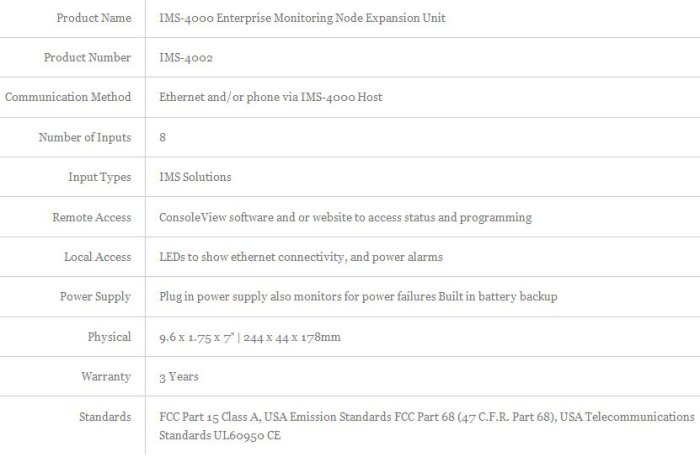Select the IMS-4002 product number value
700x457 pixels.
185,58
